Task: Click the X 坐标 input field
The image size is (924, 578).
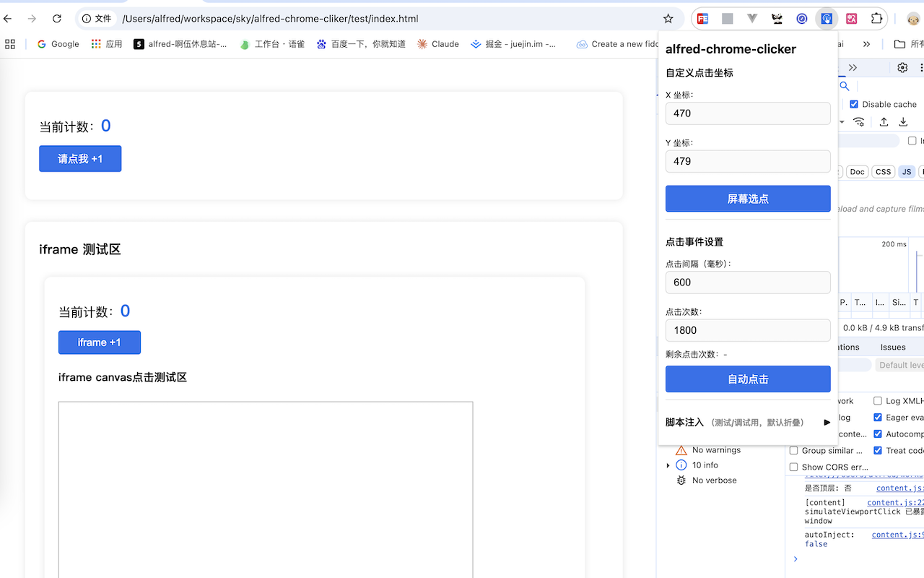Action: pos(748,113)
